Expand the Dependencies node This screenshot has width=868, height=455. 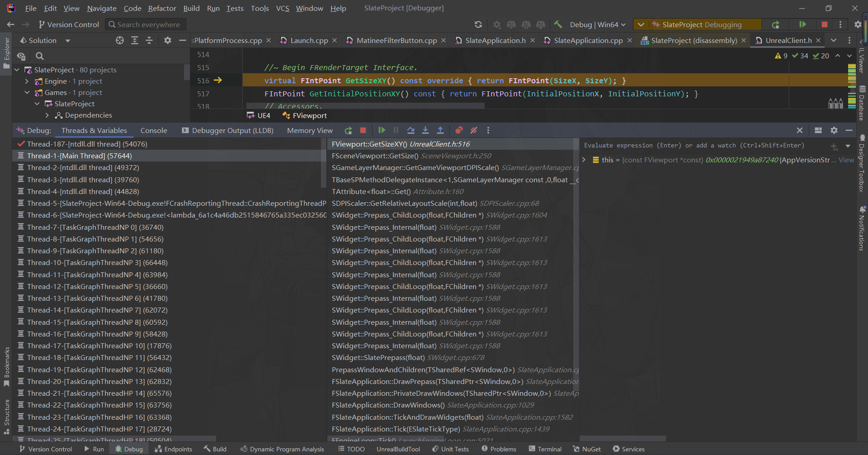47,115
